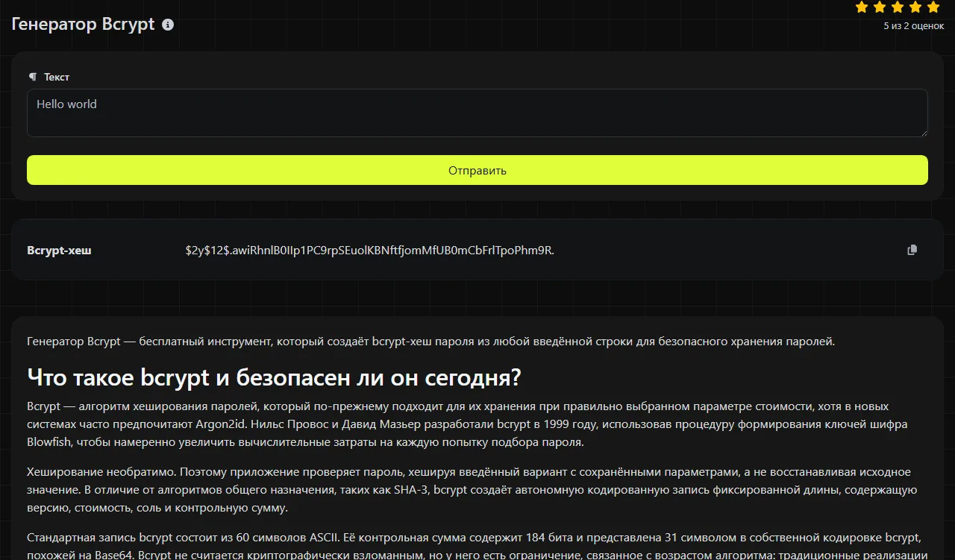Click the heading 'Что такое bcrypt и безопасен ли он сегодня?'
The height and width of the screenshot is (560, 955).
274,377
